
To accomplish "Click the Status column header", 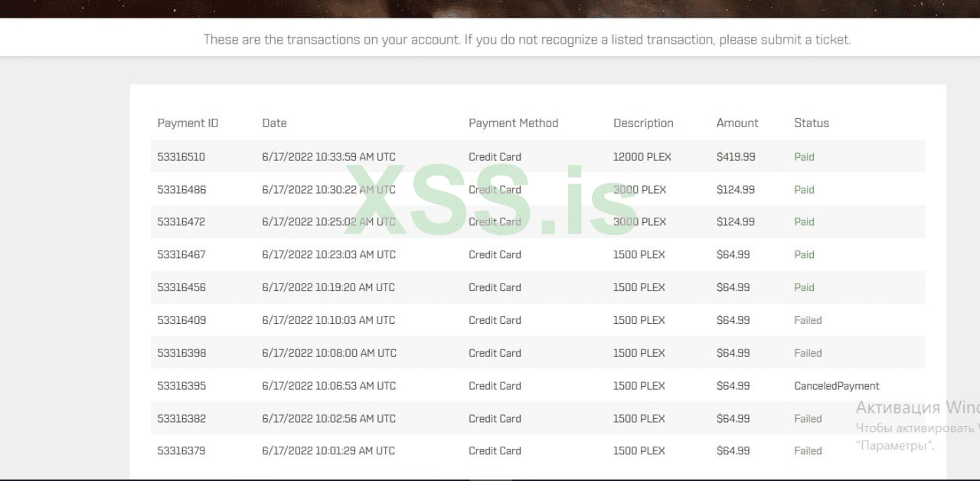I will pyautogui.click(x=812, y=123).
